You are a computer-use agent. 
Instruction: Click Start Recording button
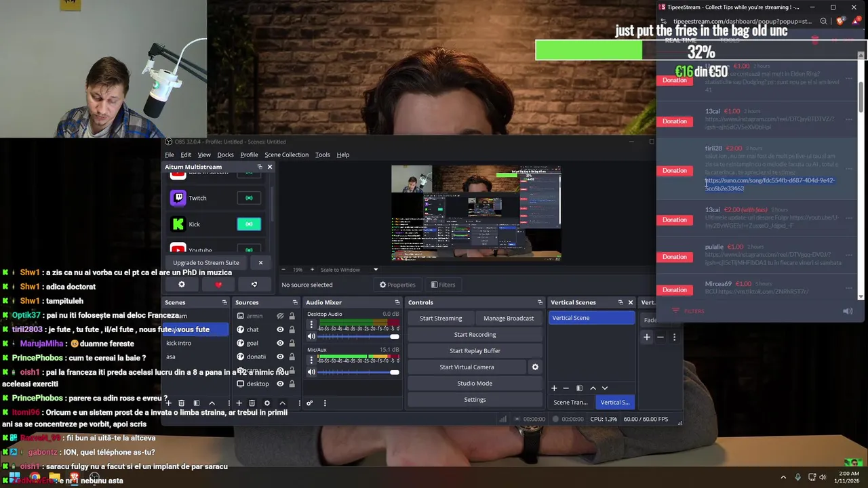coord(475,335)
